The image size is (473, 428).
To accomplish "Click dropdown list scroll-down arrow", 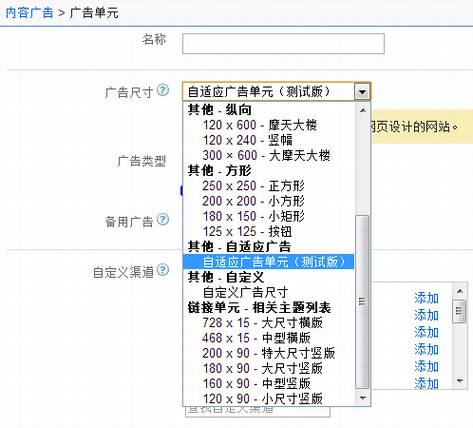I will tap(363, 398).
